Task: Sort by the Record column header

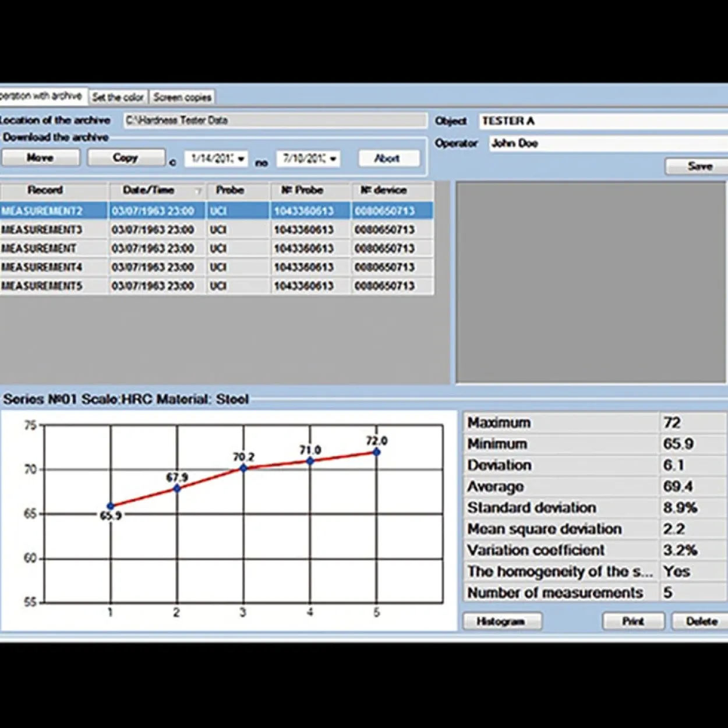Action: (x=54, y=190)
